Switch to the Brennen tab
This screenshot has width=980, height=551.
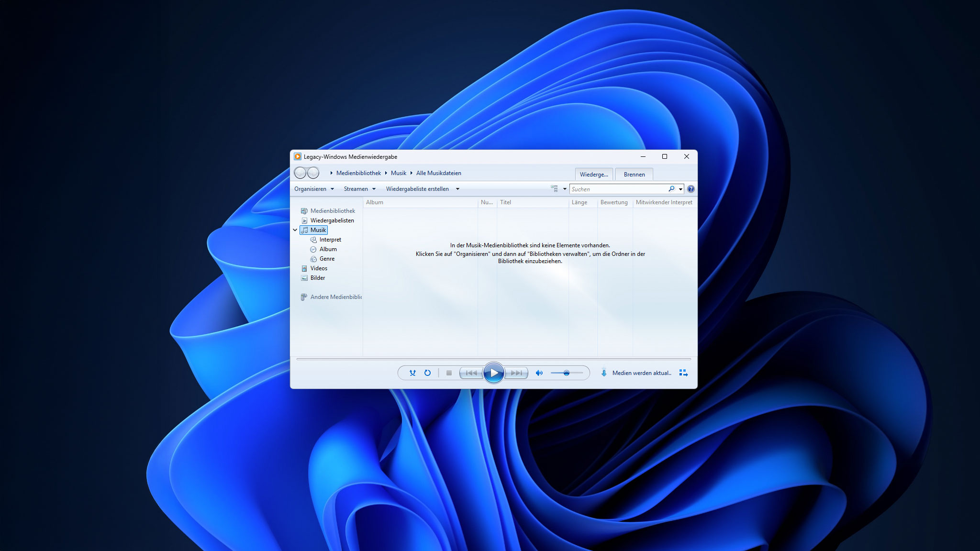click(634, 175)
